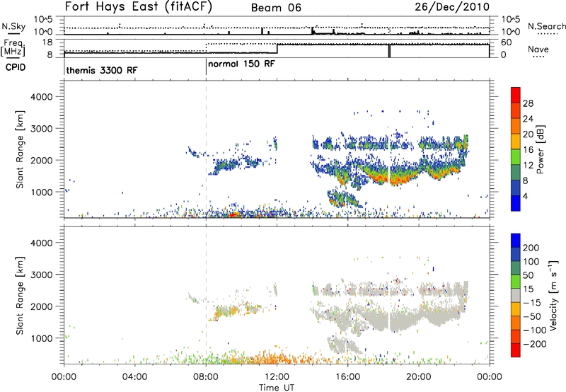Click the '28' power color bar tick
This screenshot has width=566, height=392.
pyautogui.click(x=528, y=103)
